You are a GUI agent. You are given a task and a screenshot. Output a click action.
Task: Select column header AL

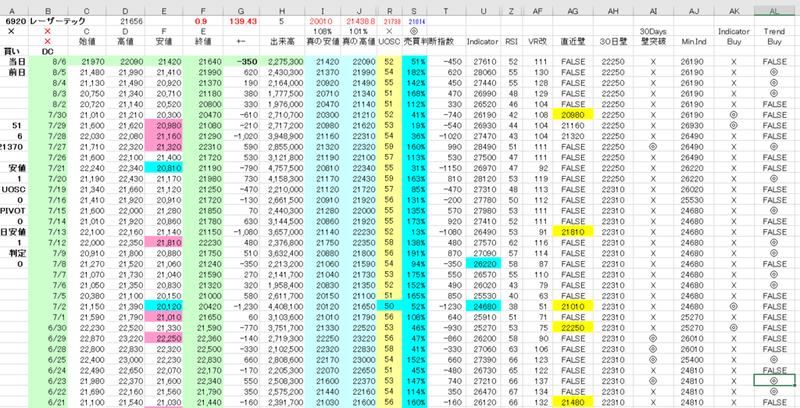[x=774, y=11]
